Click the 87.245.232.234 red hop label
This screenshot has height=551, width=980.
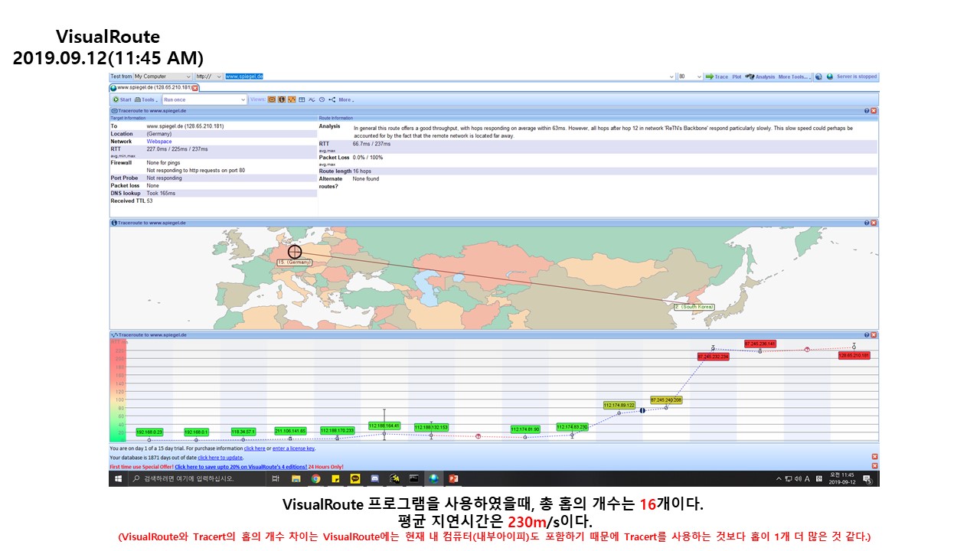pos(713,357)
